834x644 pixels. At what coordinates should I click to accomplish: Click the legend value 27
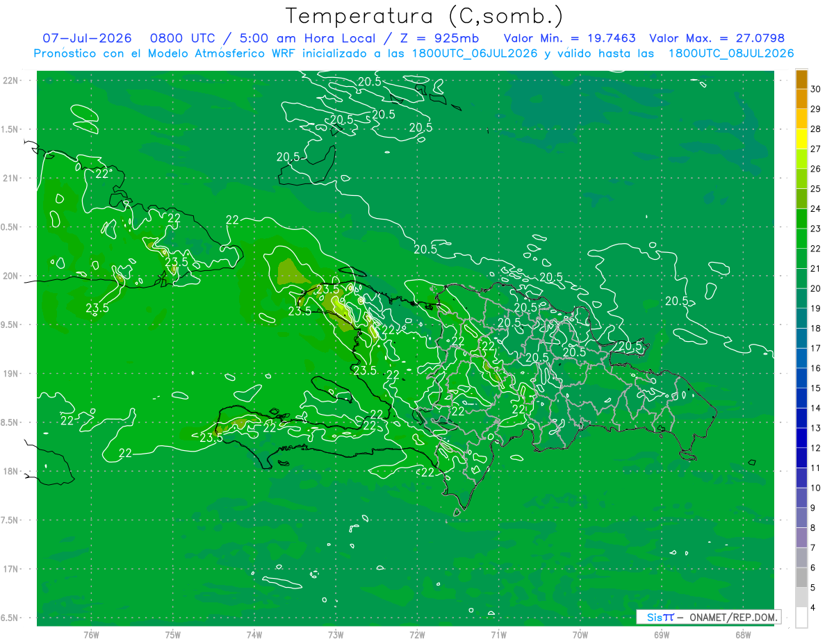tap(816, 149)
